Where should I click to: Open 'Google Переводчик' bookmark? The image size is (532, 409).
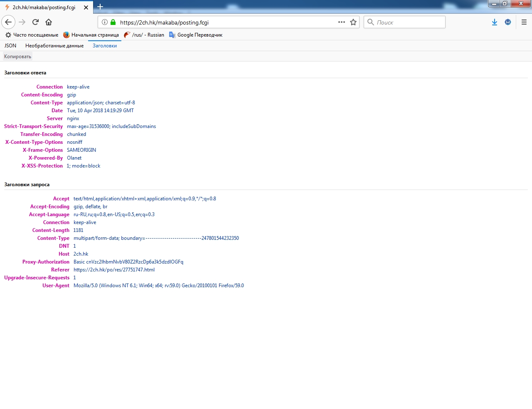(196, 35)
